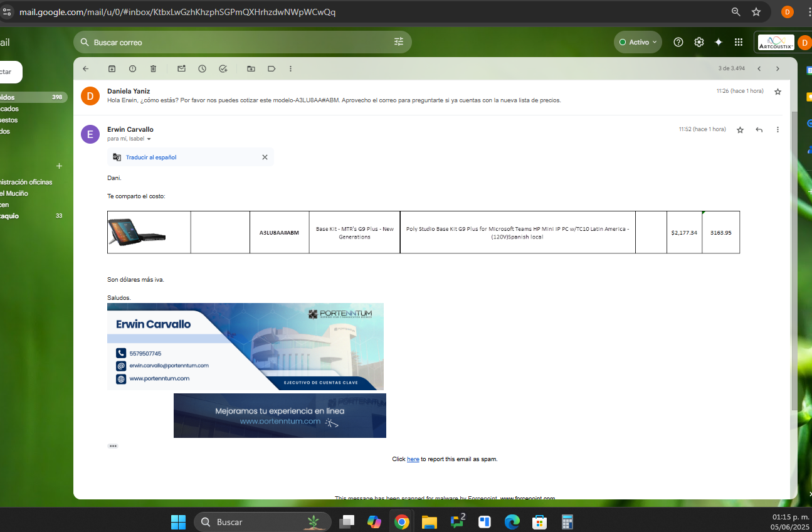Open the Gemini sparkle icon
The image size is (812, 532).
pos(719,42)
